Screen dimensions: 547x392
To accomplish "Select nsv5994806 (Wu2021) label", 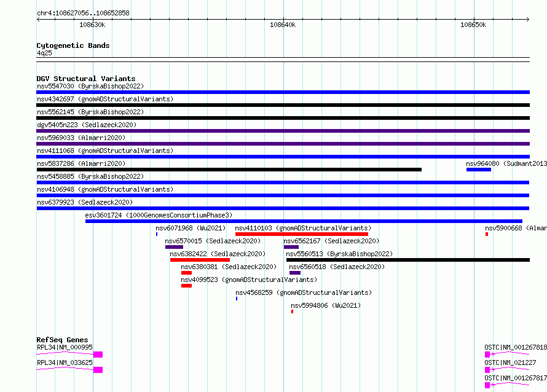I will pyautogui.click(x=326, y=305).
